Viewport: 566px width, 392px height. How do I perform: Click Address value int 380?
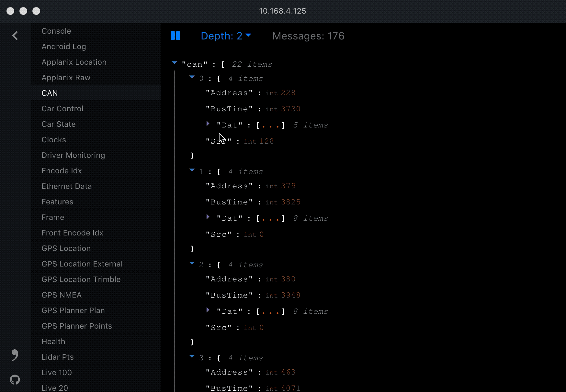pyautogui.click(x=280, y=279)
